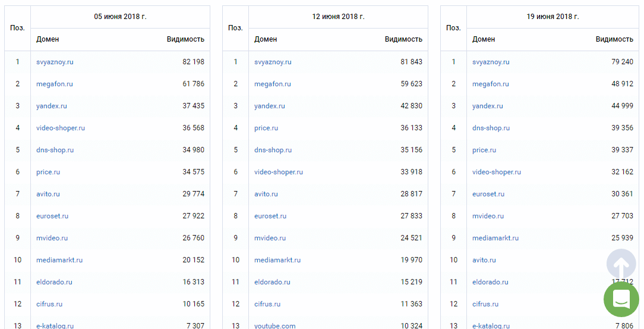The height and width of the screenshot is (329, 644).
Task: Open dns-shop.ru link in 05 июня table
Action: click(x=55, y=150)
